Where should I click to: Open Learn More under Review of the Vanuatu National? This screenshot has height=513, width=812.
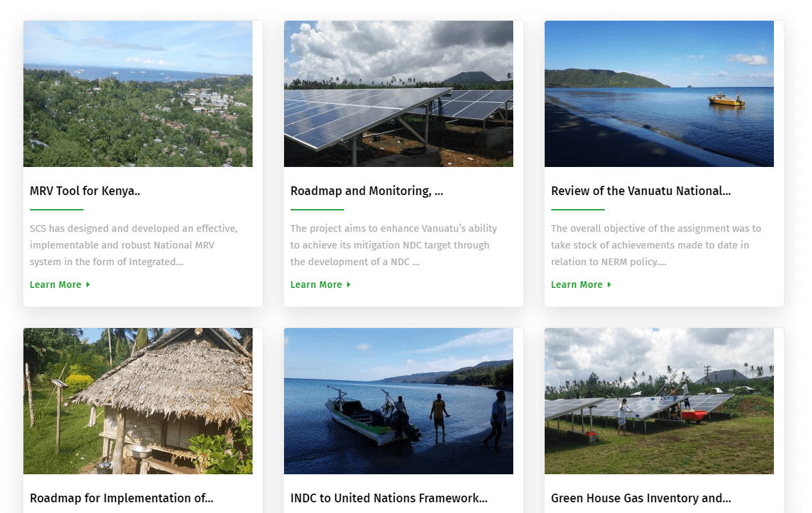(577, 285)
